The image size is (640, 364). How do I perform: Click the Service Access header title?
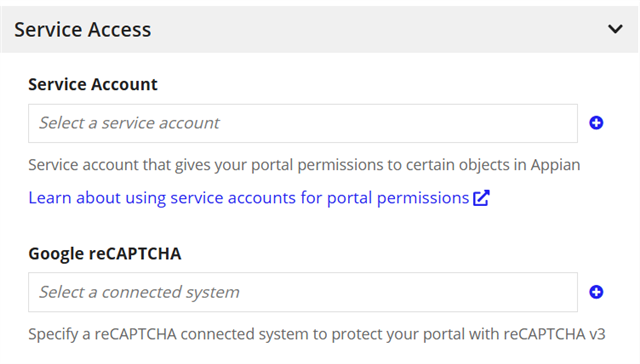pos(83,30)
